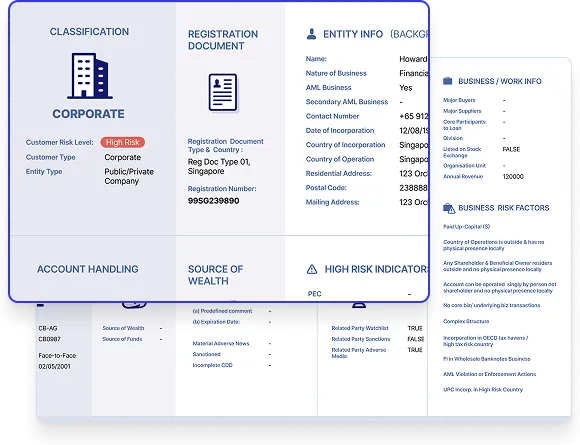
Task: Click the Country of Incorporation label
Action: (x=345, y=145)
